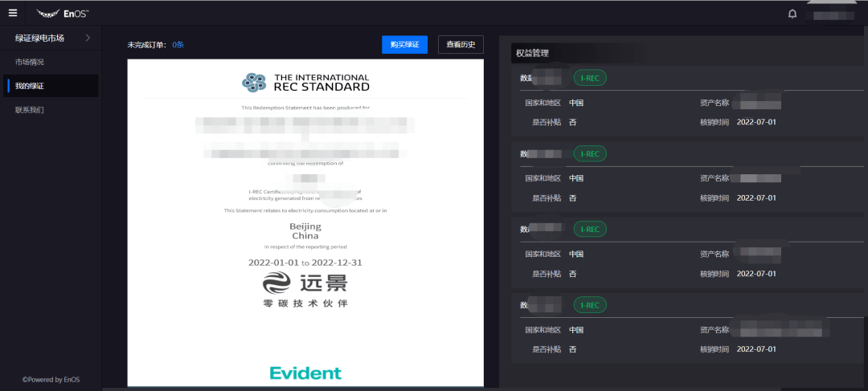Click the Evident logo on certificate
This screenshot has width=868, height=391.
tap(305, 373)
